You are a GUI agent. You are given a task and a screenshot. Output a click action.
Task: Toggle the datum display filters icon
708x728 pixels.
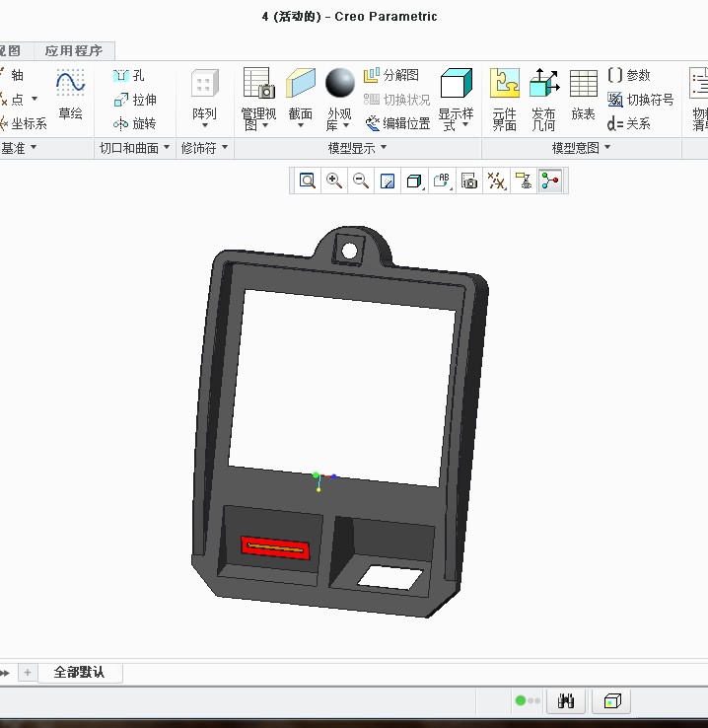[x=497, y=181]
